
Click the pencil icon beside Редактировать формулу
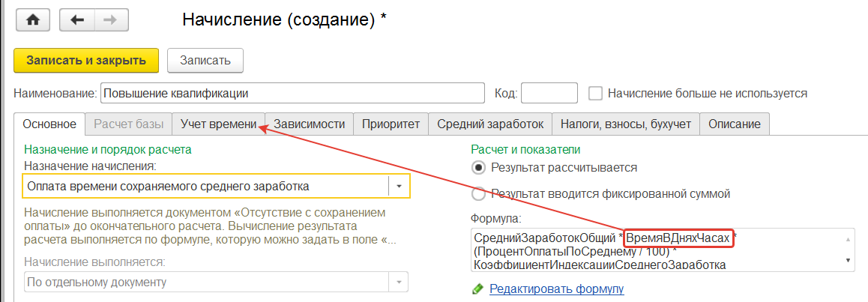point(477,289)
